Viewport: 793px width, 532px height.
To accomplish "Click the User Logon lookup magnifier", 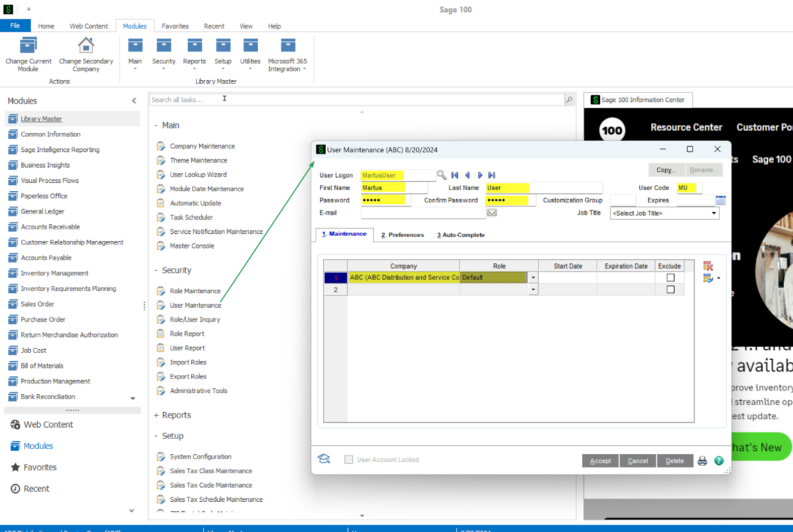I will click(x=442, y=175).
